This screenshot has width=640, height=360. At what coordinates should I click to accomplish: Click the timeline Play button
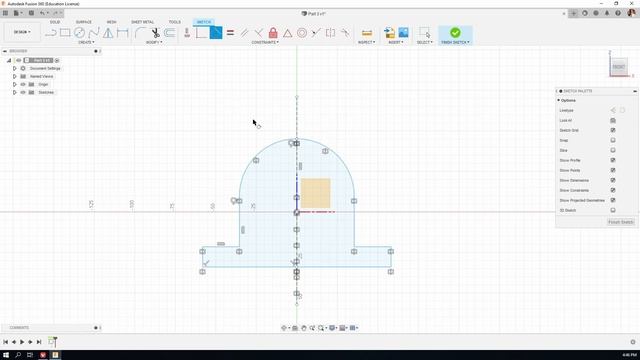(22, 342)
